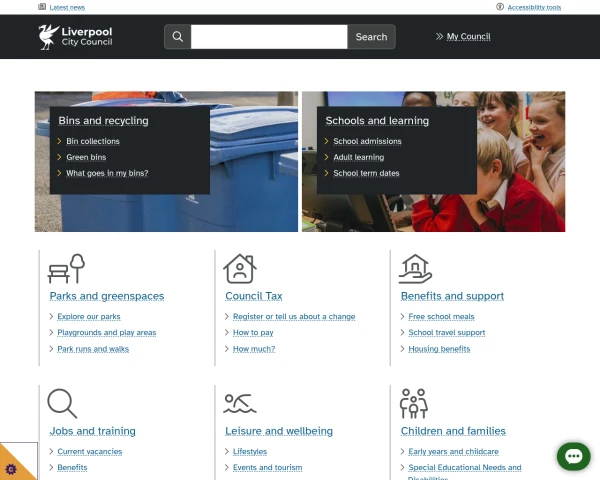Click the chevron beside How to pay
The image size is (600, 480).
click(x=227, y=332)
